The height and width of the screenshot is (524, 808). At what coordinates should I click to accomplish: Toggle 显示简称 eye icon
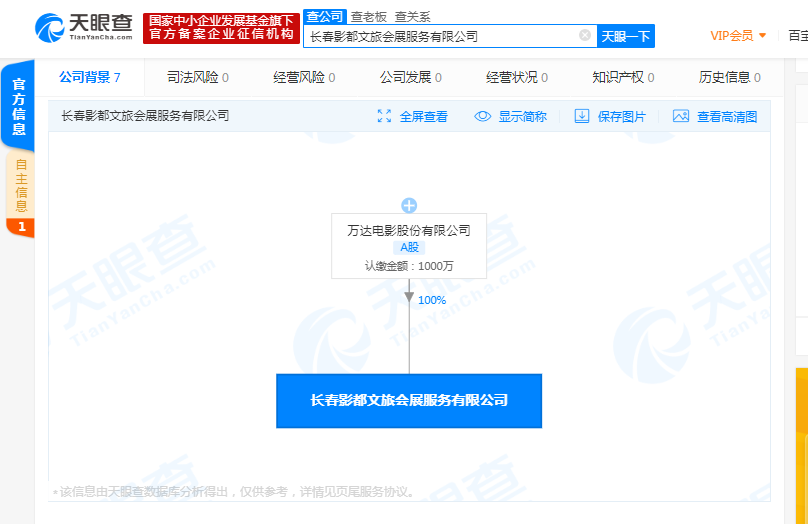pos(482,116)
